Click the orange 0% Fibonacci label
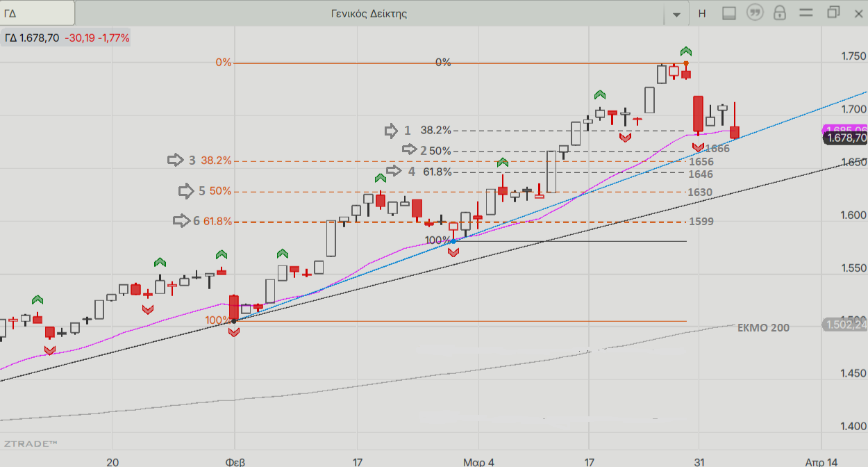This screenshot has width=868, height=467. [x=223, y=63]
